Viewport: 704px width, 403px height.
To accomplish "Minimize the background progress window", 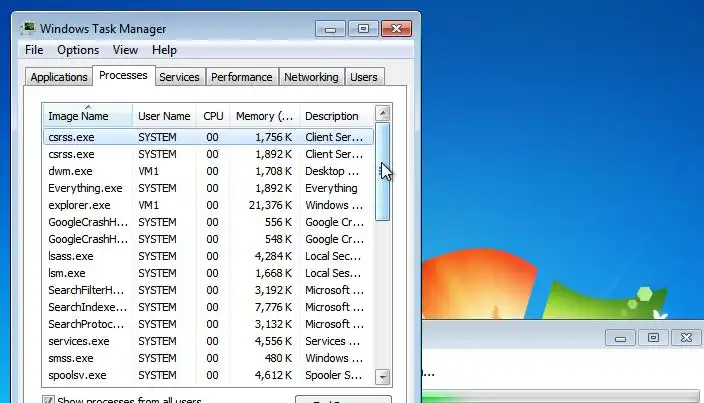I will (x=620, y=338).
